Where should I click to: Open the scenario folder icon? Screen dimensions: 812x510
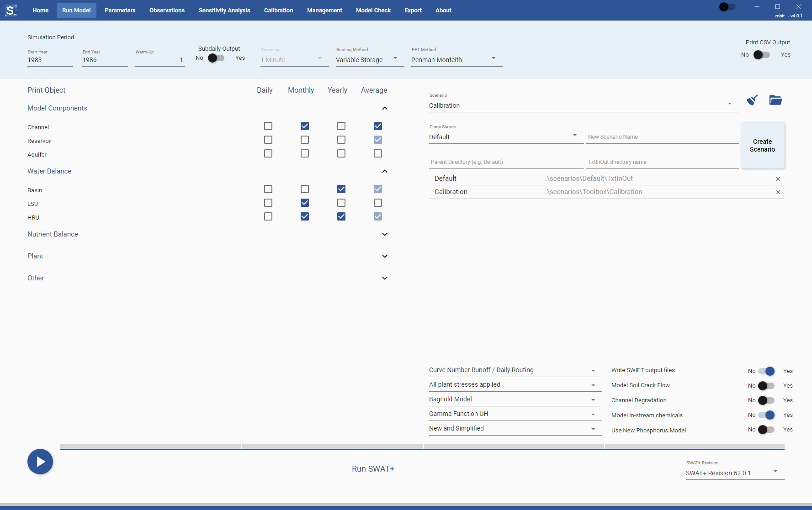[775, 100]
